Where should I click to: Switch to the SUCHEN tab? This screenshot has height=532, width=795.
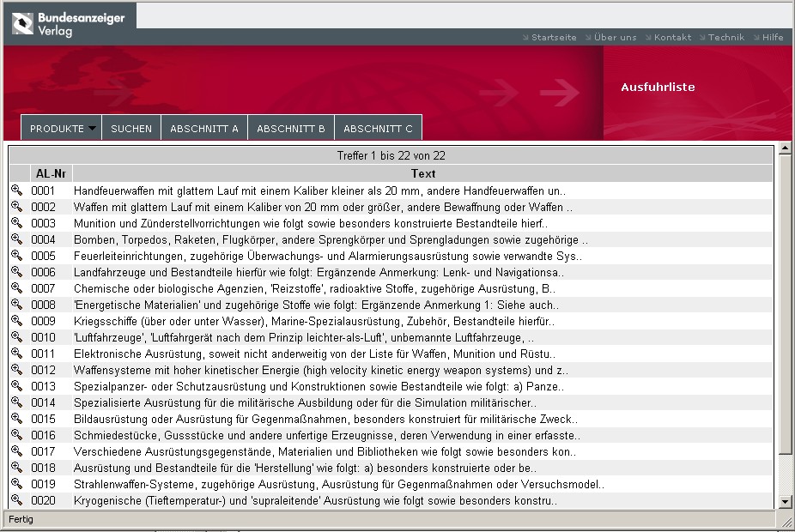pos(131,128)
